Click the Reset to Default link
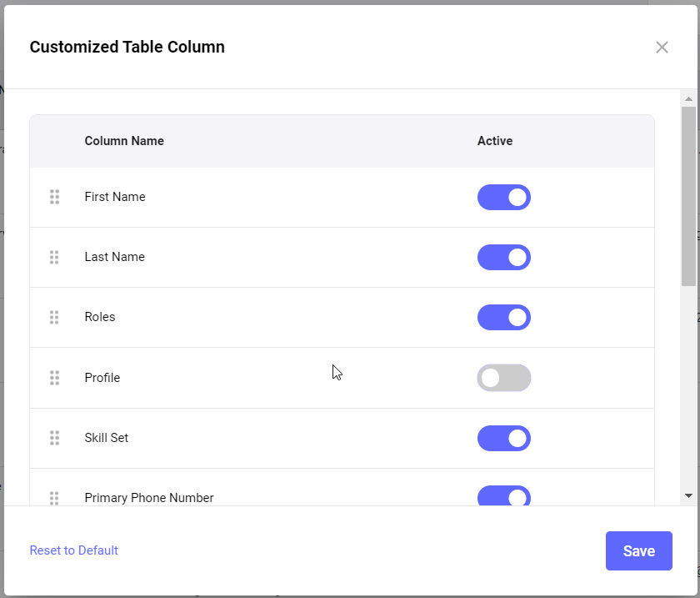The image size is (700, 598). tap(73, 550)
